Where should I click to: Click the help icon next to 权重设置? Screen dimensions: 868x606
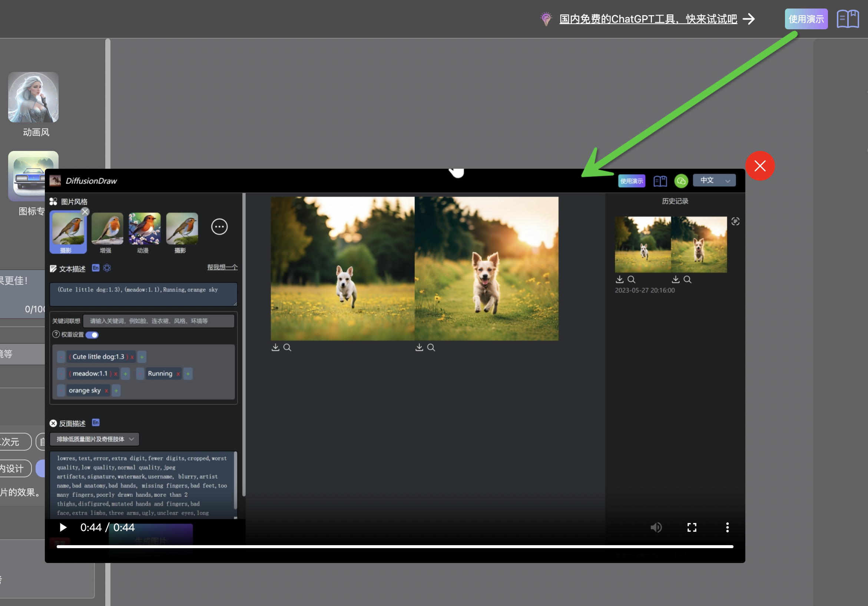(x=56, y=335)
